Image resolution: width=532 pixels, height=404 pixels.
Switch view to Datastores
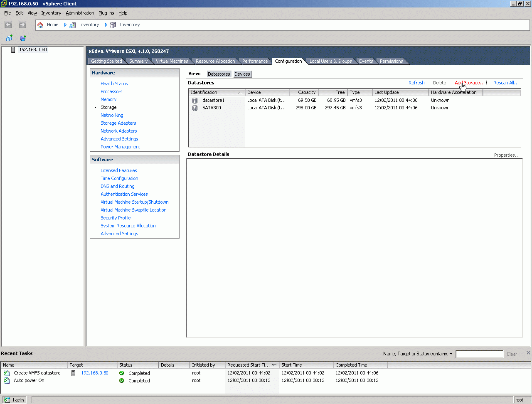[219, 74]
